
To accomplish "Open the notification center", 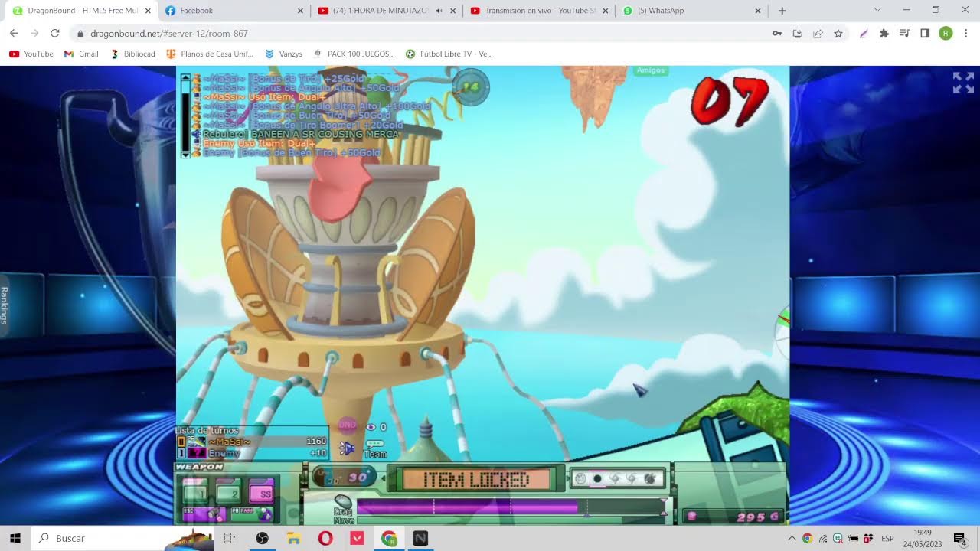I will click(x=959, y=539).
